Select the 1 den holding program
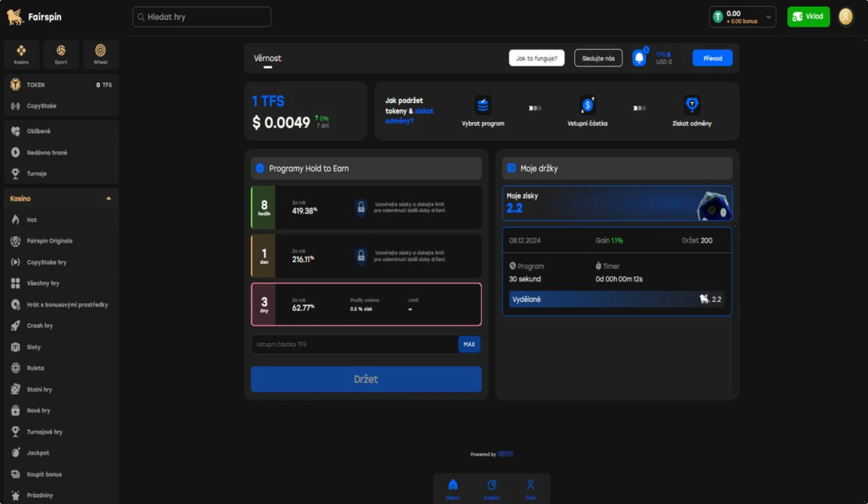The width and height of the screenshot is (868, 504). pyautogui.click(x=366, y=256)
